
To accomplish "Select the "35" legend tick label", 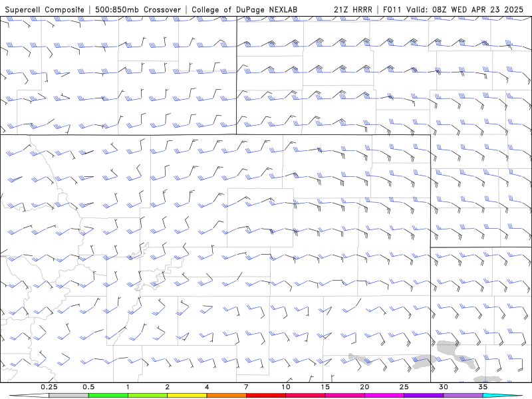I will click(483, 387).
